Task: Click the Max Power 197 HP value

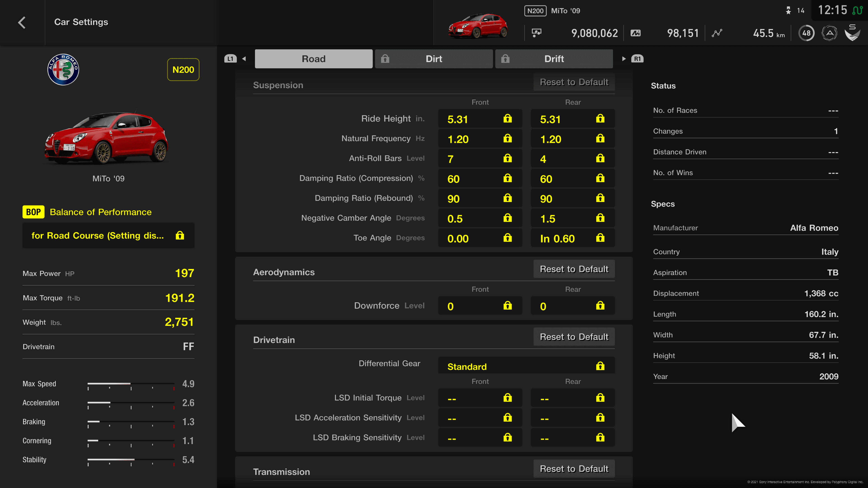Action: click(184, 273)
